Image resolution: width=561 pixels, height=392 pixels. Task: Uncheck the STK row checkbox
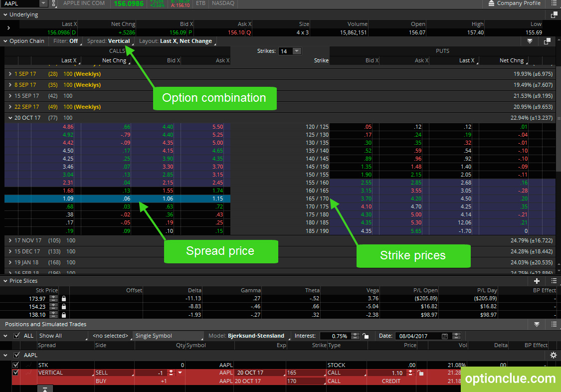pos(15,365)
